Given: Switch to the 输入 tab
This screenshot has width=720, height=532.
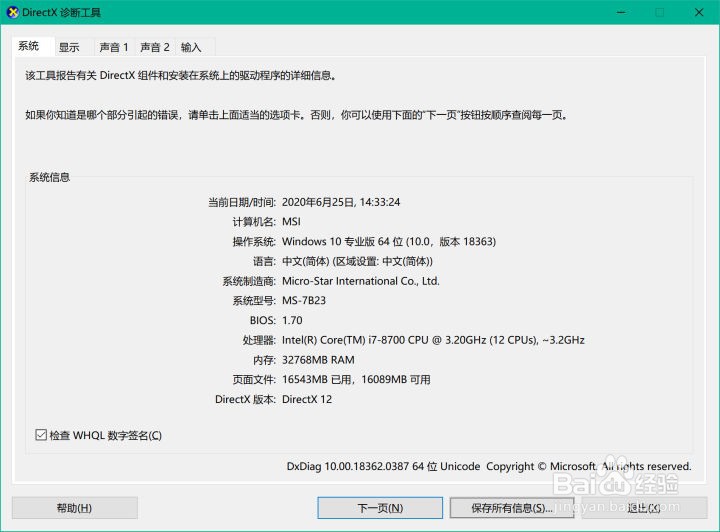Looking at the screenshot, I should click(191, 47).
